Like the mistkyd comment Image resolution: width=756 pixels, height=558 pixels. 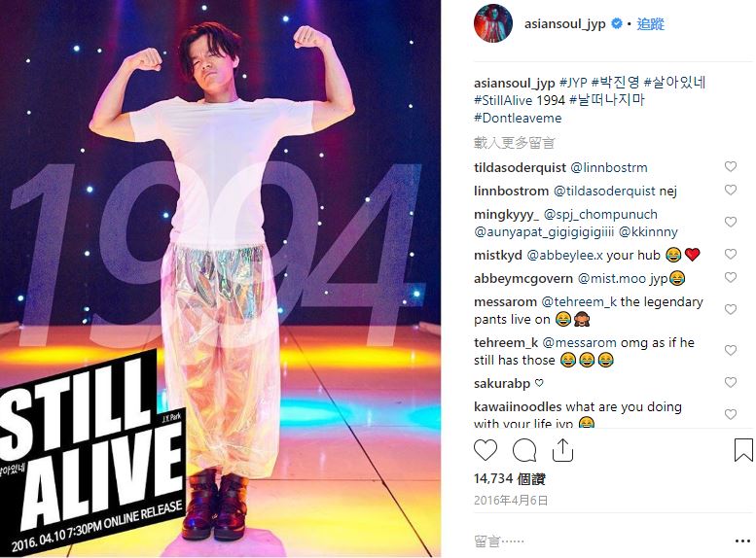point(731,254)
